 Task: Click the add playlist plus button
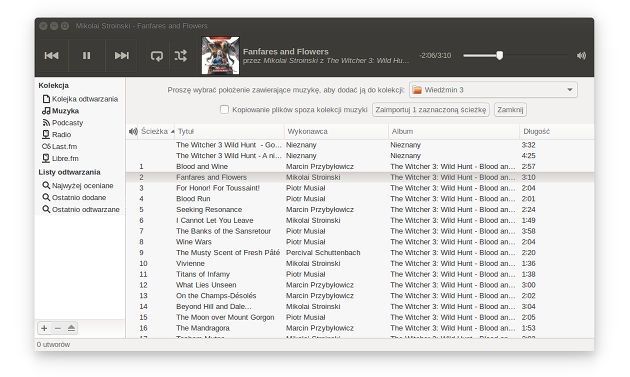pos(44,328)
